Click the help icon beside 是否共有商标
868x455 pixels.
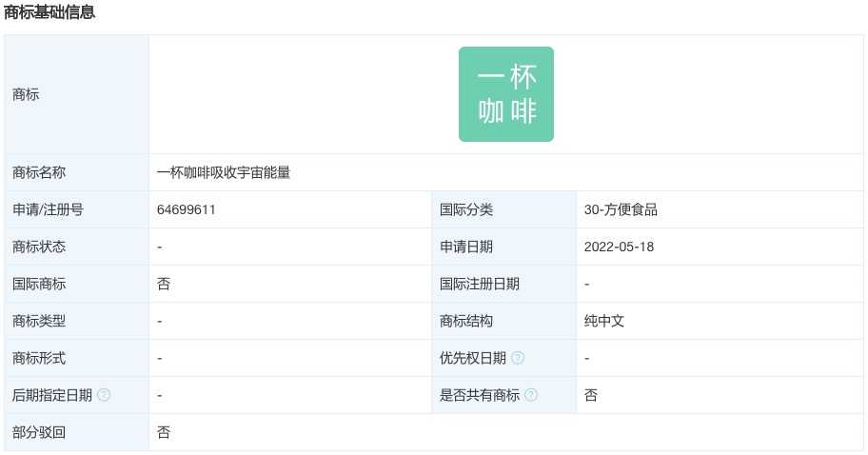531,395
